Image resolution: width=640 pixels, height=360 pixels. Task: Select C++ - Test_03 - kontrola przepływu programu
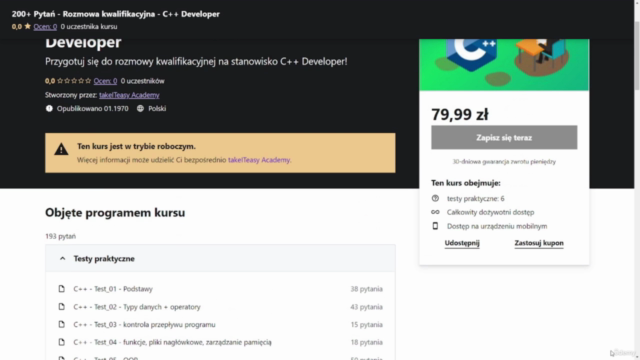pos(220,324)
